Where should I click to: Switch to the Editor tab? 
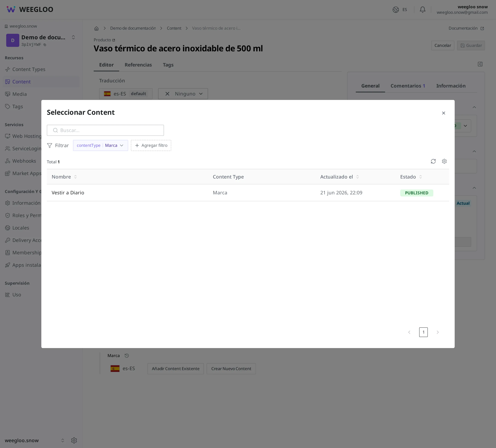(106, 65)
